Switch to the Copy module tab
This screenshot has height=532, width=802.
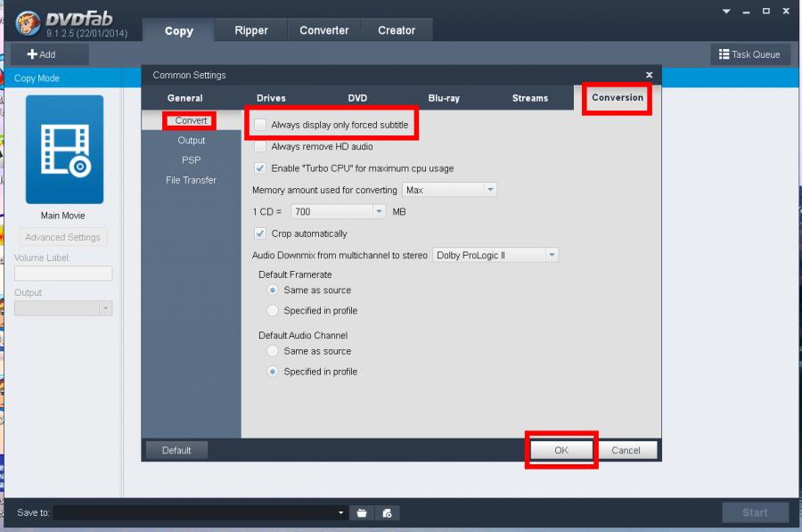coord(178,30)
